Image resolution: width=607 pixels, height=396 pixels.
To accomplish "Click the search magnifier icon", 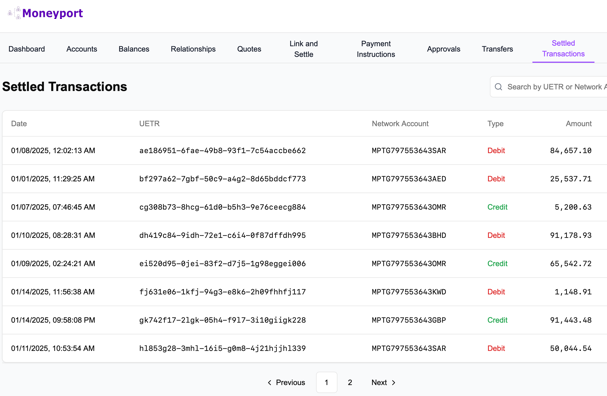I will coord(499,87).
